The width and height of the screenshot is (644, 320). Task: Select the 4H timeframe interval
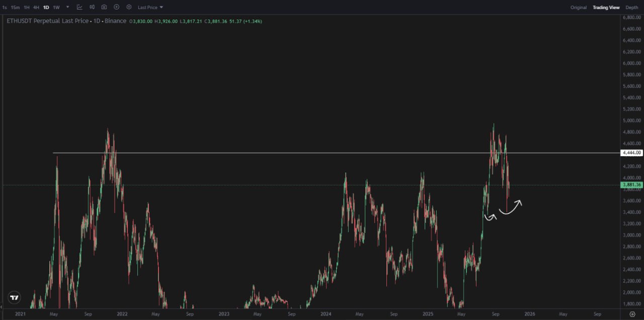point(36,8)
